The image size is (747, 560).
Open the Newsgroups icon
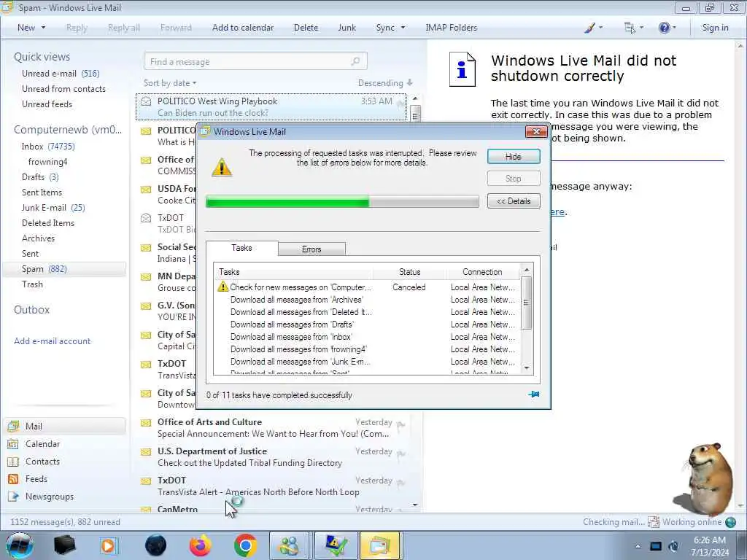(x=13, y=496)
